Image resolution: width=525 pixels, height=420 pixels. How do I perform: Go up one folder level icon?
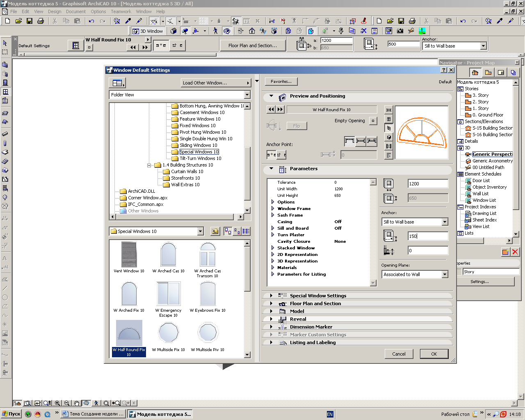tap(215, 231)
